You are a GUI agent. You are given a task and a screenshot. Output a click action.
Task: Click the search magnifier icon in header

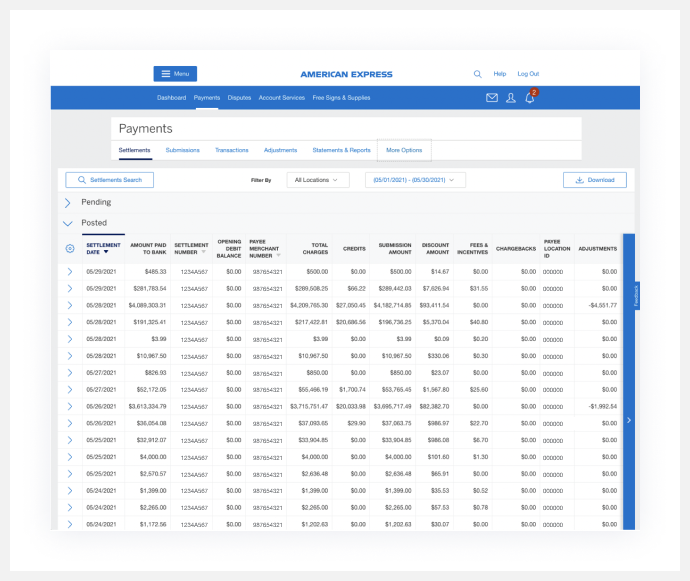tap(477, 74)
